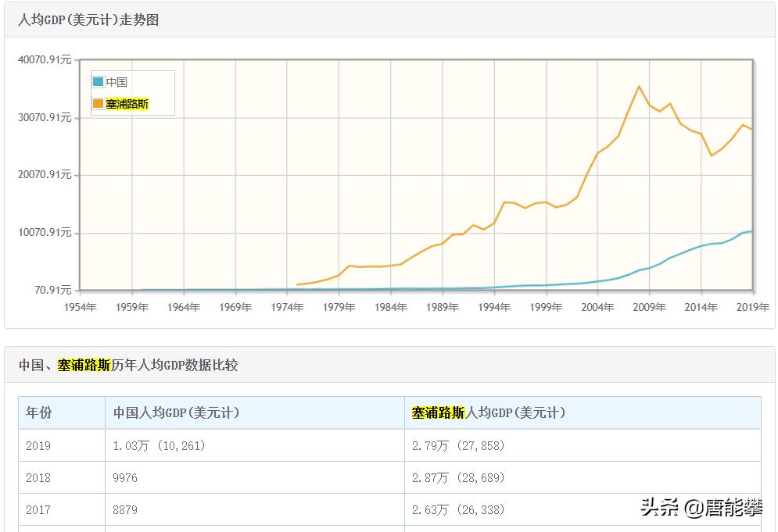
Task: Select the 中国人均GDP(美元计) column header
Action: click(x=176, y=412)
